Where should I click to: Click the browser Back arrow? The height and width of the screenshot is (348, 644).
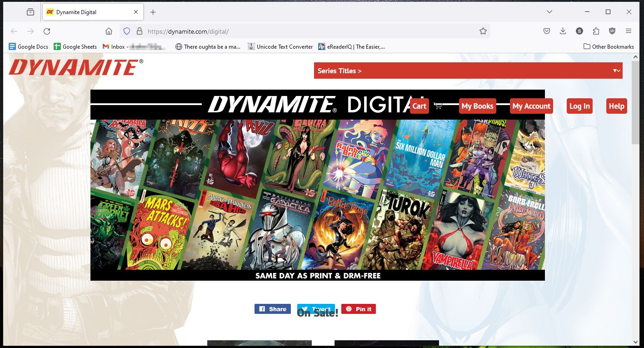14,31
